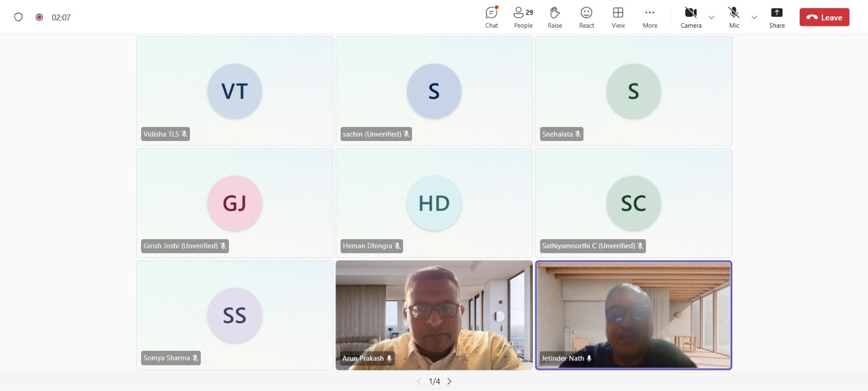Open the Chat panel
The height and width of the screenshot is (391, 868).
492,17
